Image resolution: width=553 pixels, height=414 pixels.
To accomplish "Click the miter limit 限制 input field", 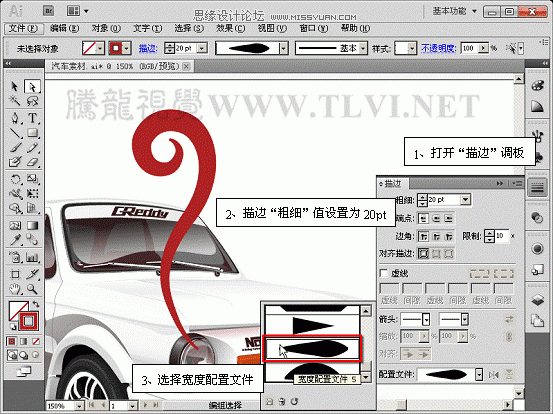I will click(502, 236).
